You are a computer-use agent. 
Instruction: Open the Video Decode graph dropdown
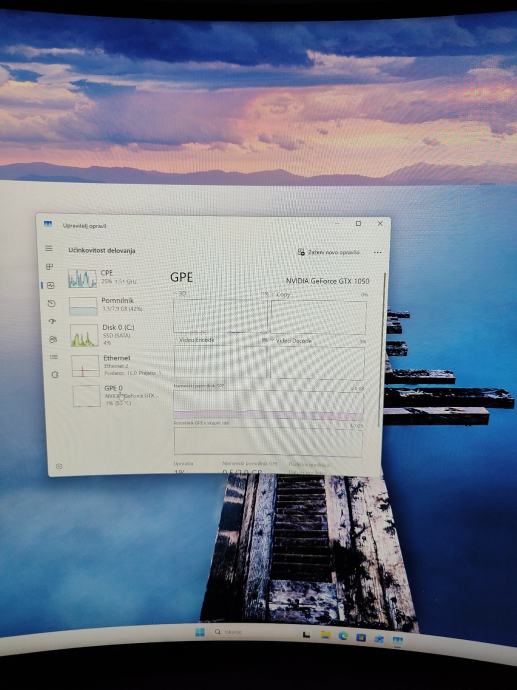pos(290,341)
